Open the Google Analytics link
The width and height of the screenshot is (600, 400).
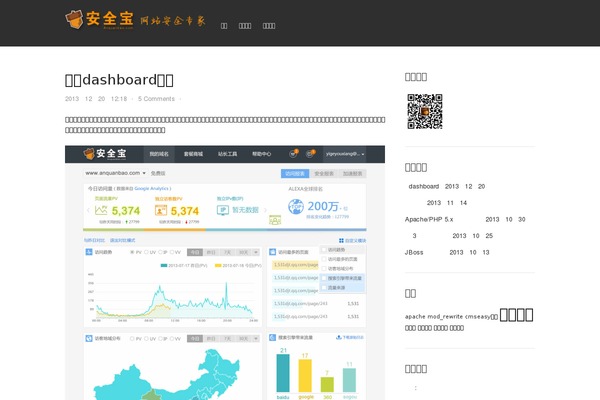click(151, 189)
